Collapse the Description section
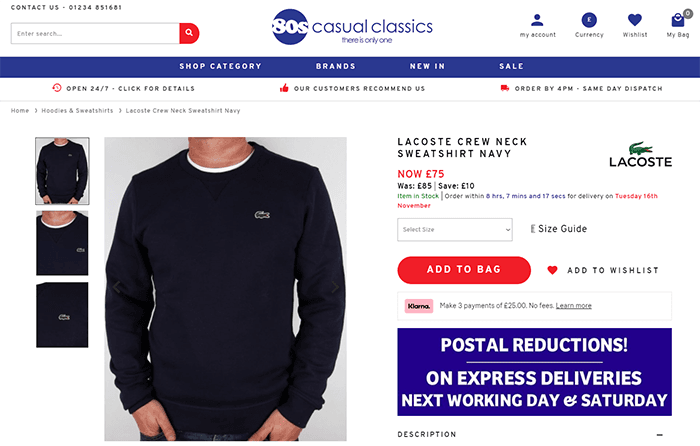 (x=659, y=434)
